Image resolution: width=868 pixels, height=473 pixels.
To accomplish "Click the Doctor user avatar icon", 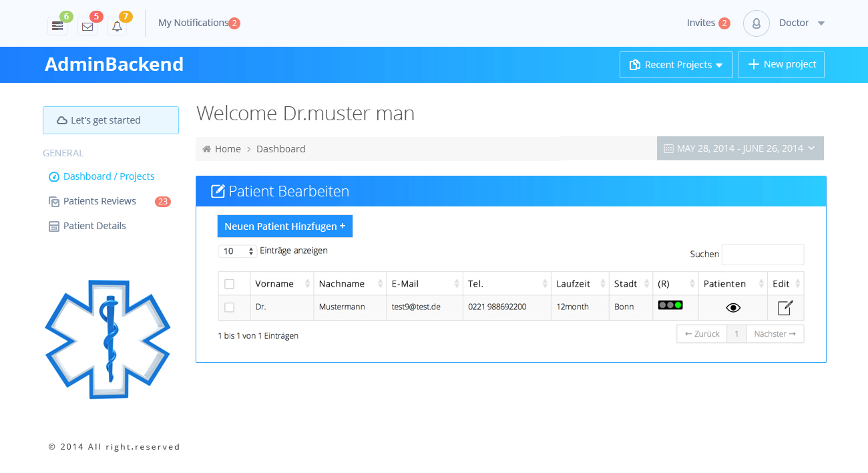I will [756, 23].
